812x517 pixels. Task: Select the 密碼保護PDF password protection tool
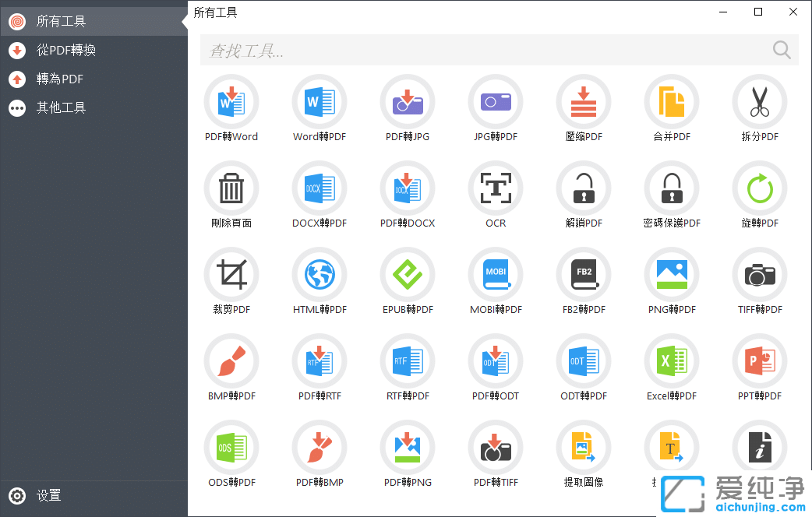tap(672, 195)
